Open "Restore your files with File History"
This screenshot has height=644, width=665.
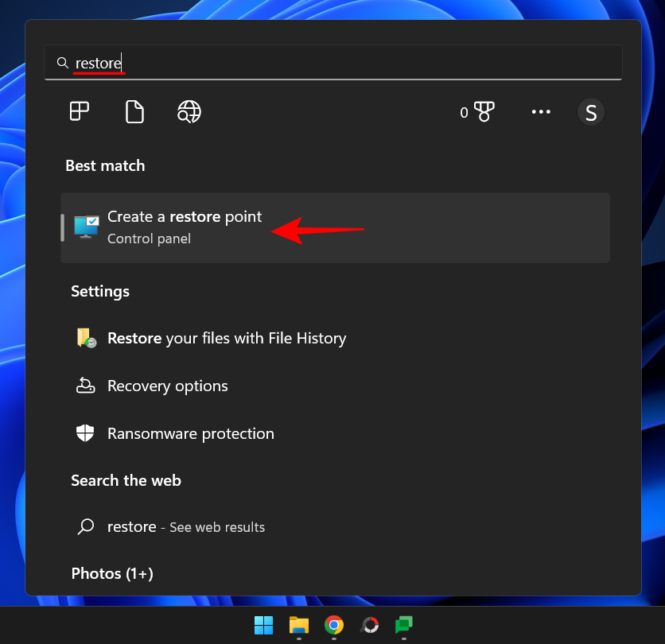227,338
